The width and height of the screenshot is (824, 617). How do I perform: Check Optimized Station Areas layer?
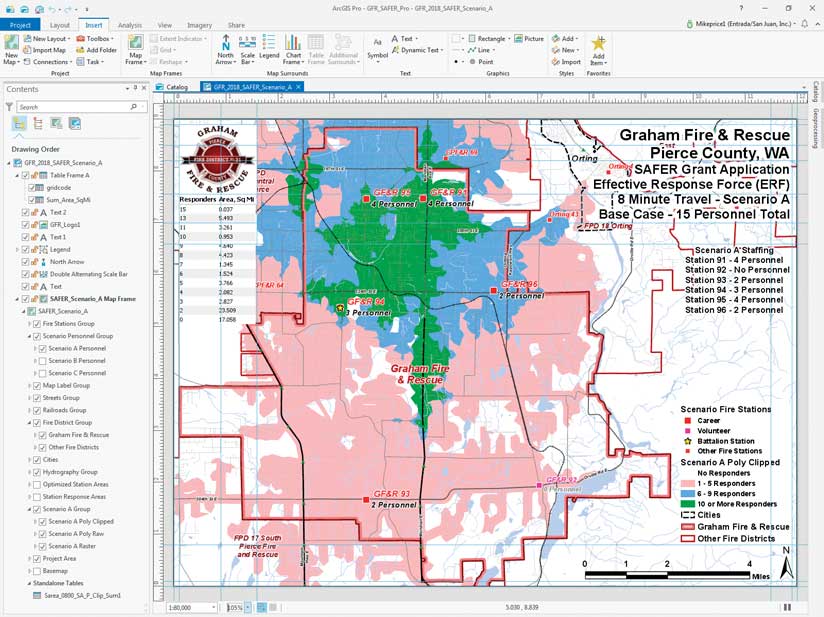37,485
